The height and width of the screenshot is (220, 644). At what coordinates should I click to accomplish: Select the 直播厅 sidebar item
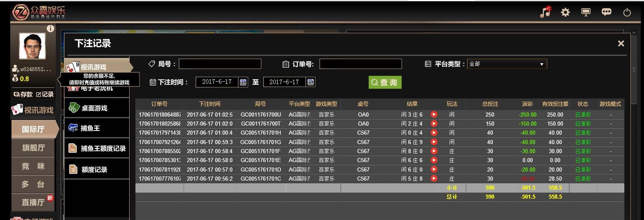click(x=33, y=202)
